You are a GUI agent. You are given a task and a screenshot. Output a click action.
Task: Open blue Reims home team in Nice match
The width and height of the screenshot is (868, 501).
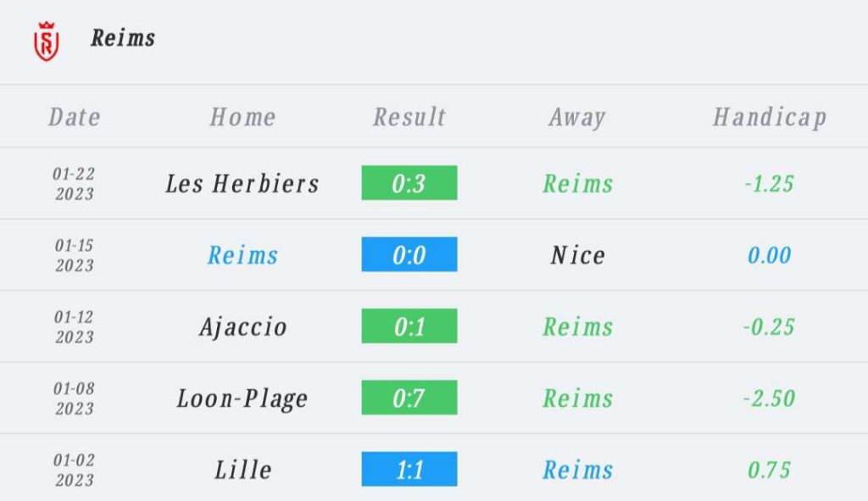(x=242, y=255)
